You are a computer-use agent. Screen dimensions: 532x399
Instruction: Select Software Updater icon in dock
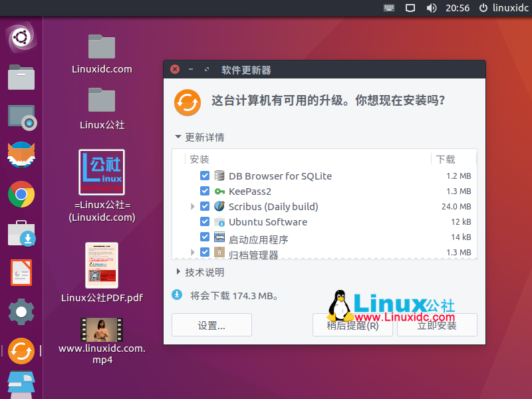point(21,351)
